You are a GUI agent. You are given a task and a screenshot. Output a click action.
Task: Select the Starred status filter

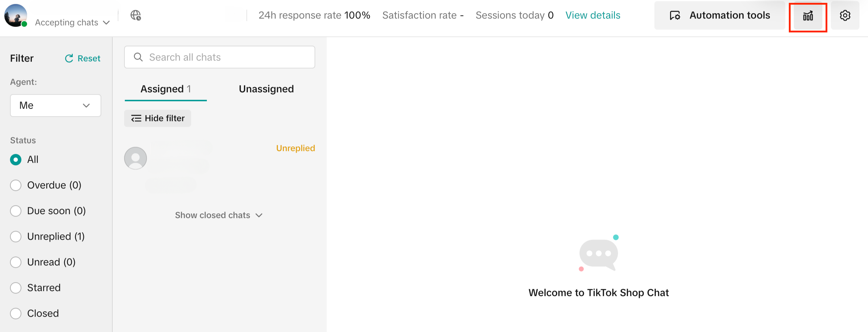(16, 288)
